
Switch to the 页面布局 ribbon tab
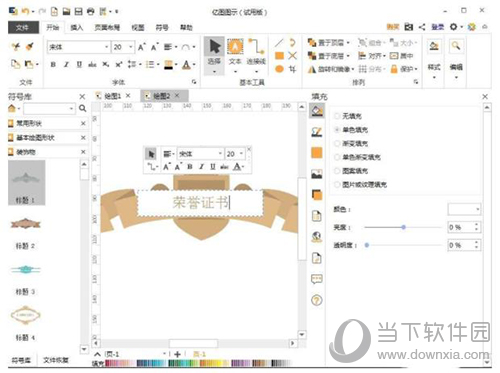pyautogui.click(x=107, y=27)
